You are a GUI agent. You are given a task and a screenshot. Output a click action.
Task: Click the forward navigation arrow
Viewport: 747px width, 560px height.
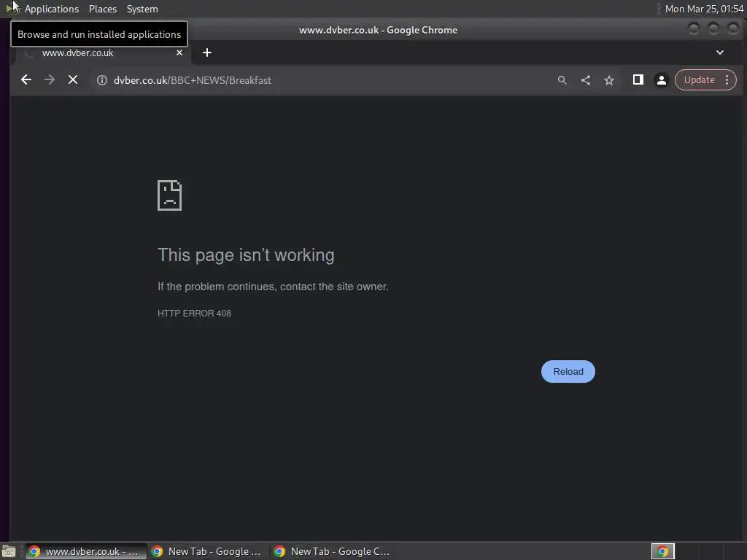[x=50, y=80]
